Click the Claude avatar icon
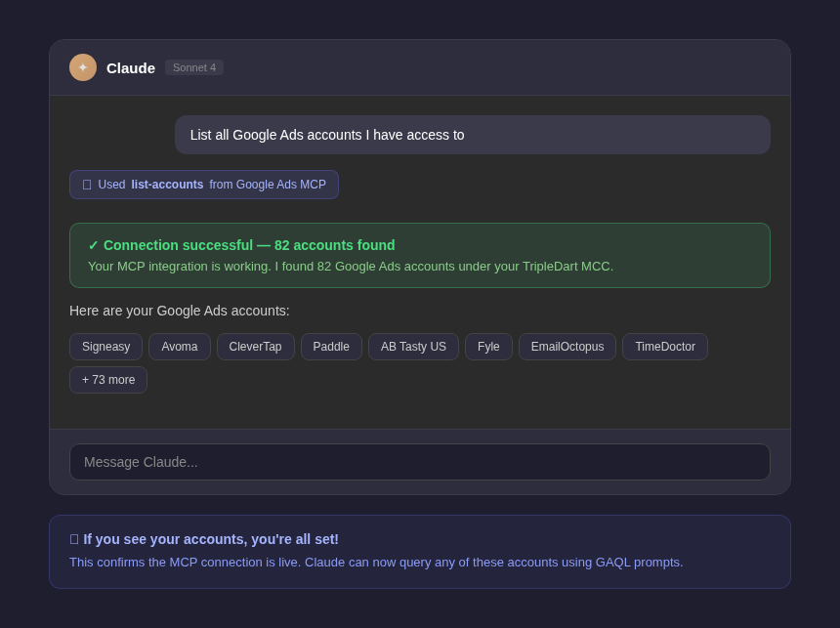The height and width of the screenshot is (628, 840). [83, 67]
